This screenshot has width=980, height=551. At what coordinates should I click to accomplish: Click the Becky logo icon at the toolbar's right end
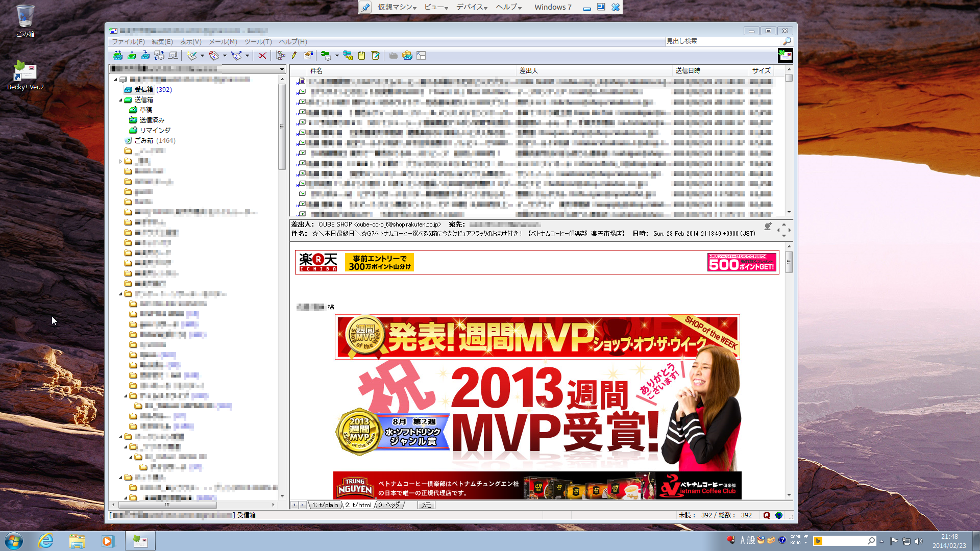coord(785,56)
